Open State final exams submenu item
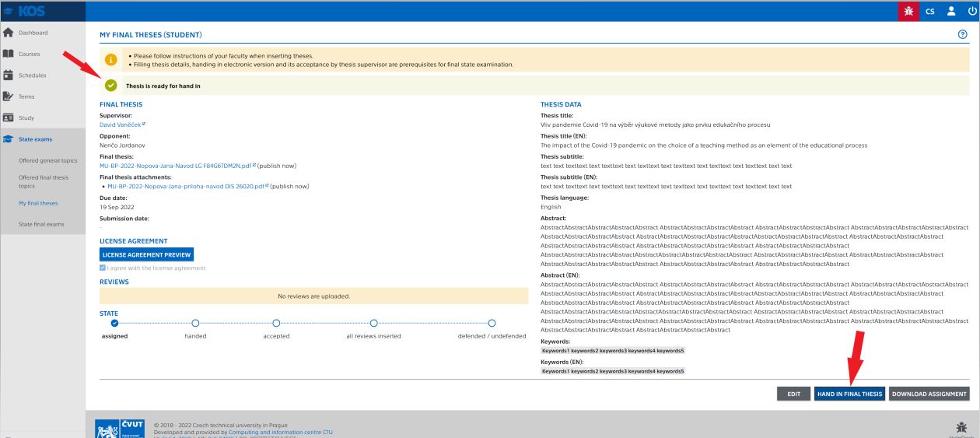This screenshot has width=980, height=438. pos(41,224)
